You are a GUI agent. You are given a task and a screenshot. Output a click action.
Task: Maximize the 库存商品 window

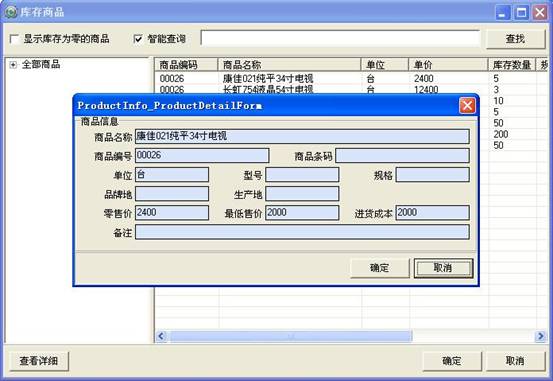pyautogui.click(x=521, y=12)
